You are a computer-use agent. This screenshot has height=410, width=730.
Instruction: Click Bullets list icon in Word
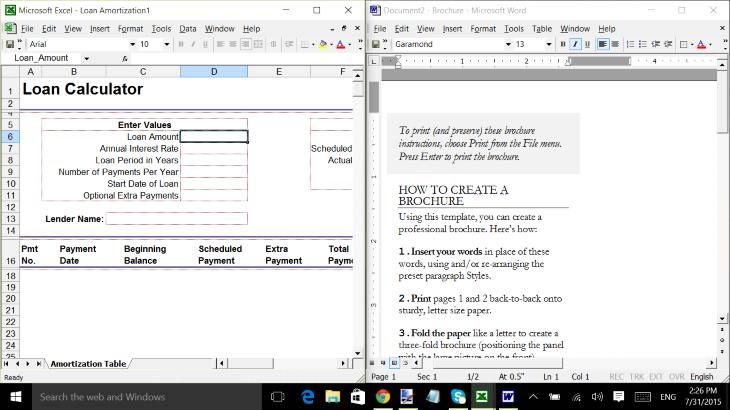pos(642,44)
